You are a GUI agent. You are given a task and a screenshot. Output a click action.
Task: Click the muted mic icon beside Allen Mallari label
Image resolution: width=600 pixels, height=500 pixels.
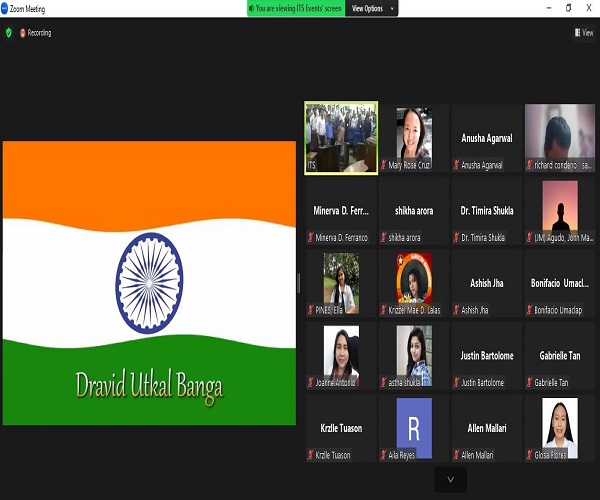click(456, 455)
